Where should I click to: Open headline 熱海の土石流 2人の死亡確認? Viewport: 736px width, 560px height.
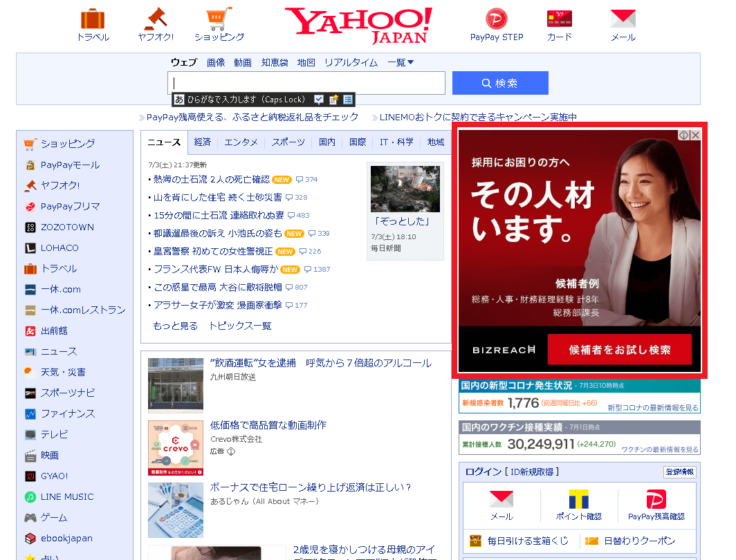coord(212,180)
